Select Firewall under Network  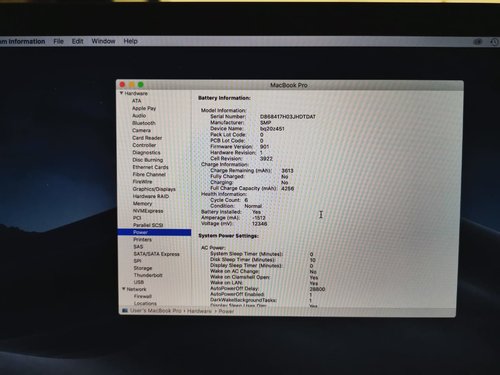143,296
